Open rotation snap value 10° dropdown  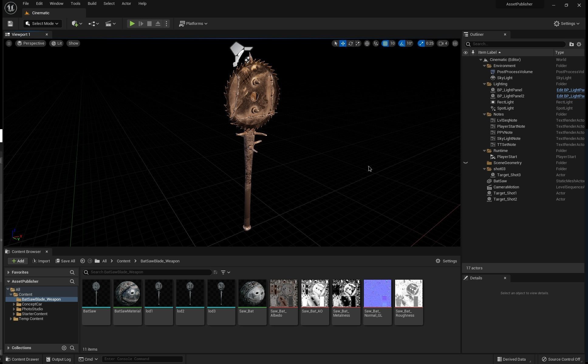tap(409, 43)
